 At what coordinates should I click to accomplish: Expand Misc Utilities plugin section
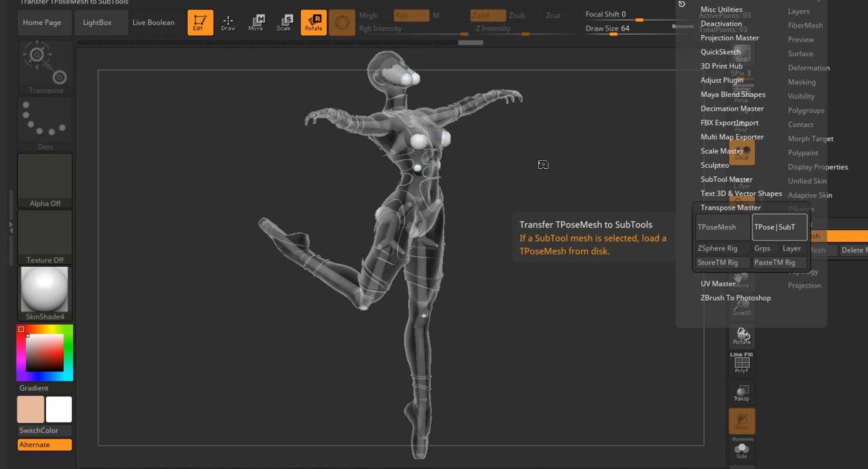coord(721,9)
